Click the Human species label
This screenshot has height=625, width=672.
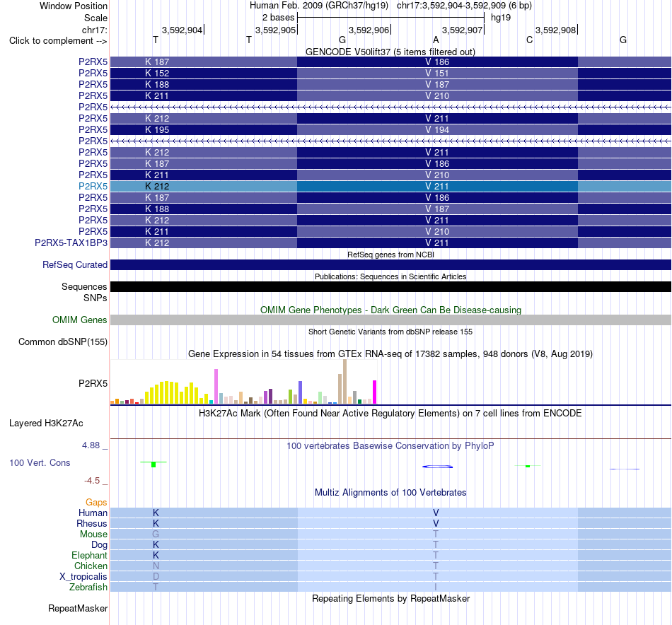(93, 513)
